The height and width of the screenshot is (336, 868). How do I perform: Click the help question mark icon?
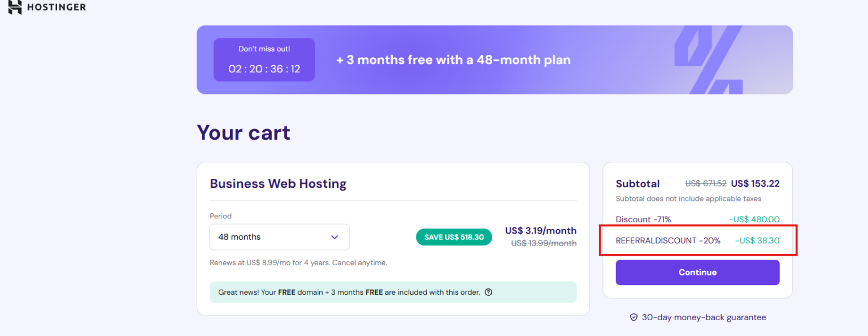[x=488, y=292]
